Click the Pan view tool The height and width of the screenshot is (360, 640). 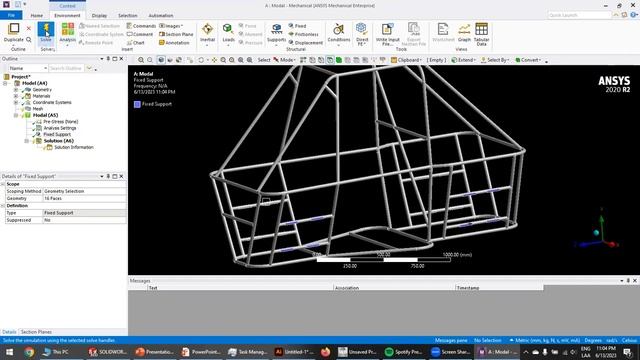pyautogui.click(x=214, y=60)
